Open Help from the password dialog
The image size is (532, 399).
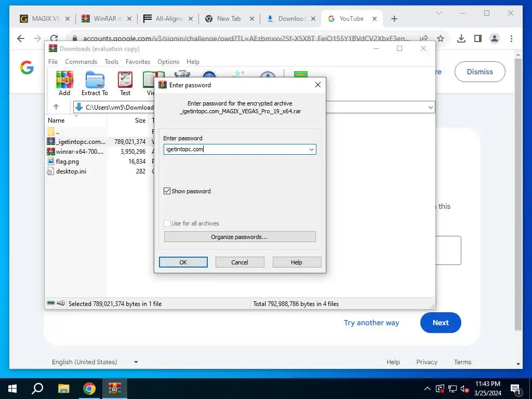click(x=297, y=262)
